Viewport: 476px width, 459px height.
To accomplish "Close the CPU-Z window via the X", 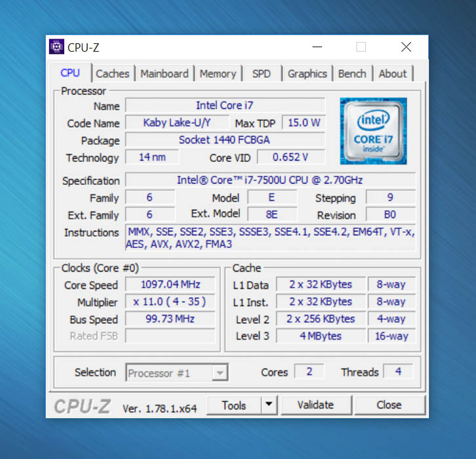I will pyautogui.click(x=407, y=47).
